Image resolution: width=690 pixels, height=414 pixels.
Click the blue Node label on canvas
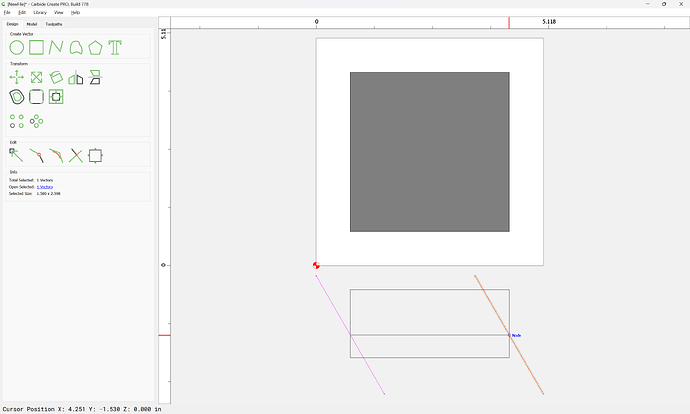tap(516, 335)
